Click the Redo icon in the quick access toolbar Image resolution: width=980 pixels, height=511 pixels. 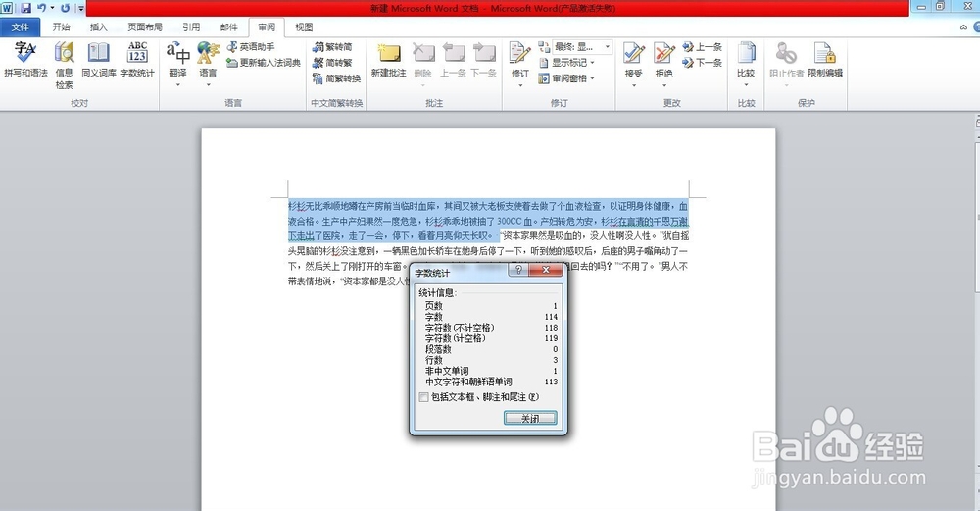(65, 8)
